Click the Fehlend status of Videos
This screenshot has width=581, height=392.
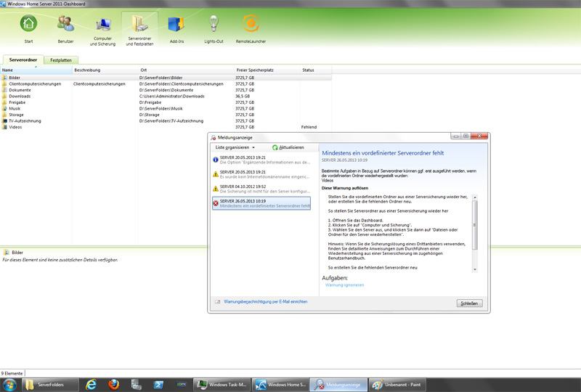(x=309, y=127)
